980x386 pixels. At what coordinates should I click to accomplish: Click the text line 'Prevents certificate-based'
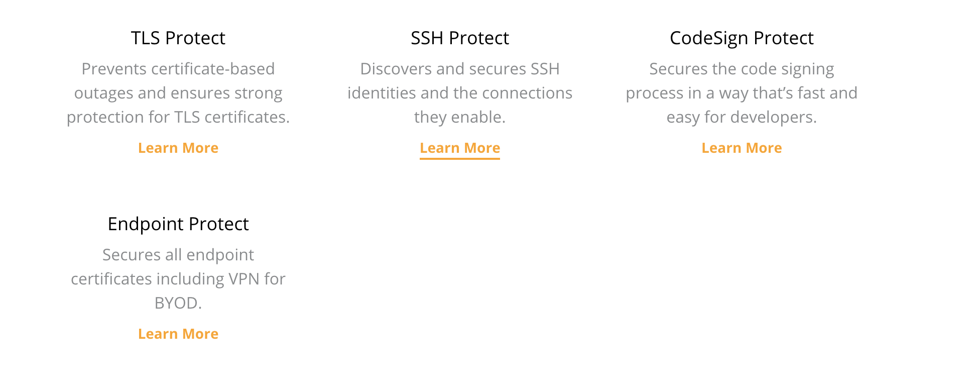[x=178, y=69]
